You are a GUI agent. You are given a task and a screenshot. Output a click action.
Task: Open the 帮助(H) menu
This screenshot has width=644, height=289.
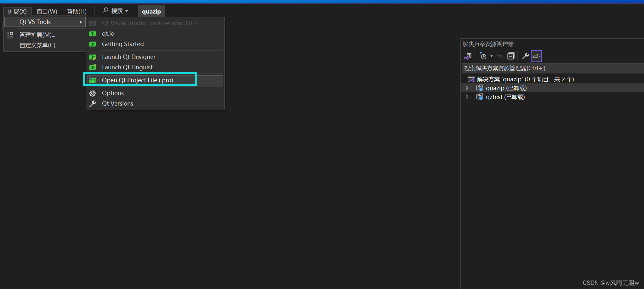click(77, 12)
